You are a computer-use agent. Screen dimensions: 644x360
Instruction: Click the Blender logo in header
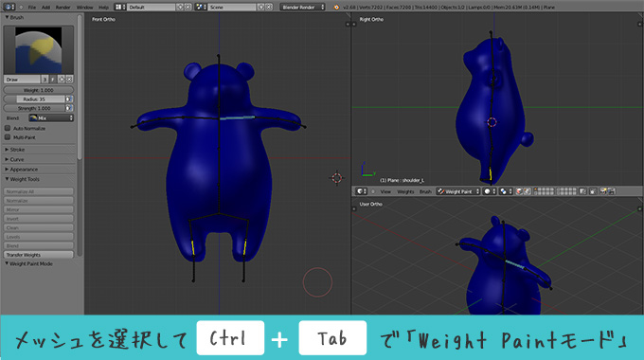(336, 7)
